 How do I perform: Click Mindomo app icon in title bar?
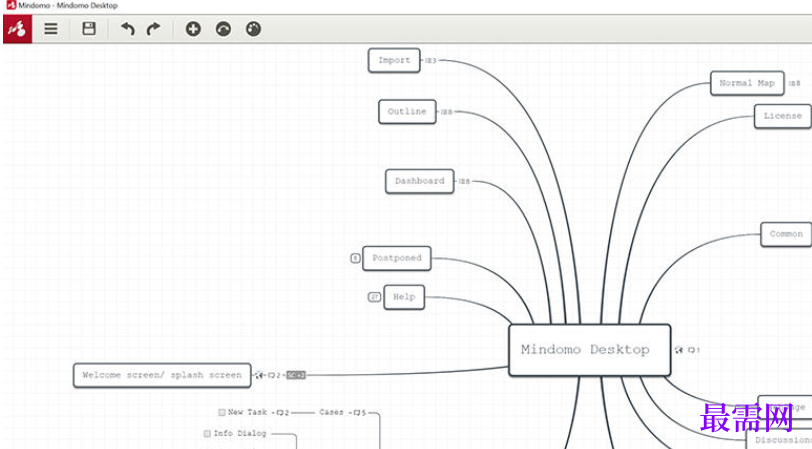click(11, 5)
